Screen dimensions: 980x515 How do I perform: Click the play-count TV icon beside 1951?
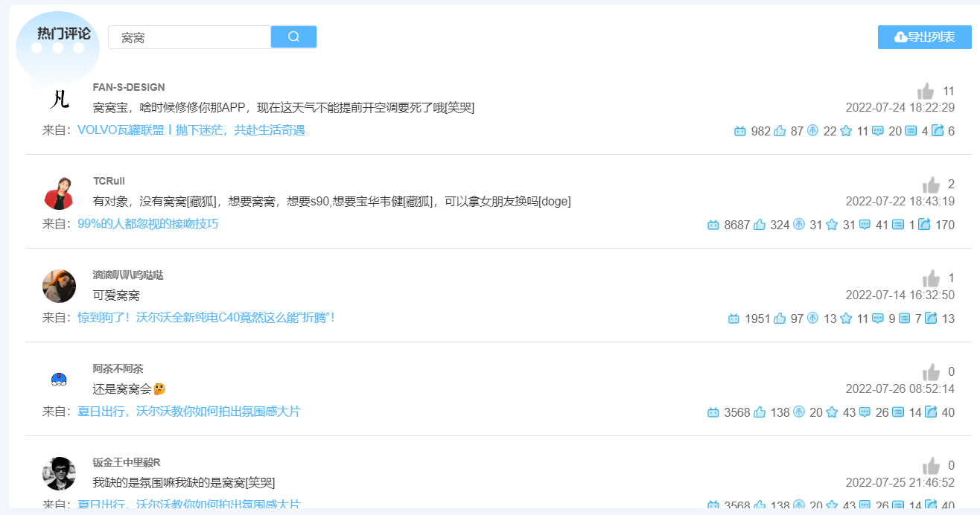[734, 319]
